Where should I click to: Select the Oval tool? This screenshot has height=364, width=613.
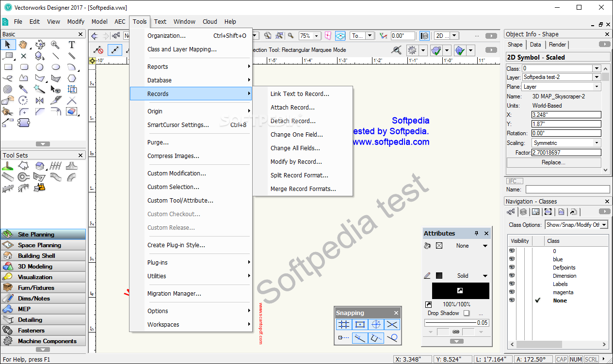[56, 67]
